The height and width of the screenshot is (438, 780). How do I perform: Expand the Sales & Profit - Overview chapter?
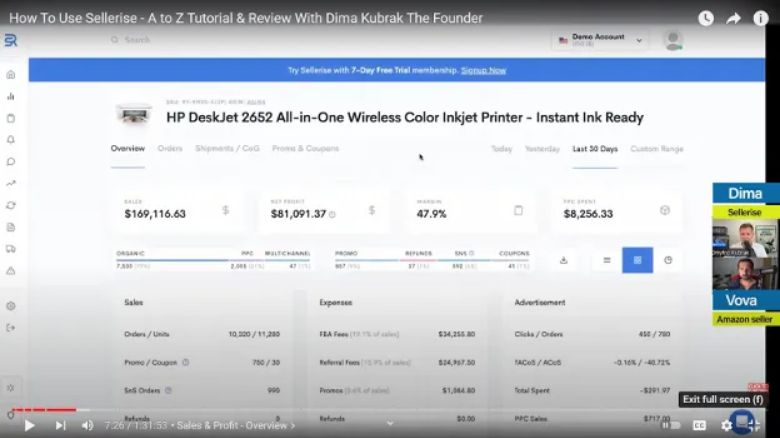click(x=236, y=426)
